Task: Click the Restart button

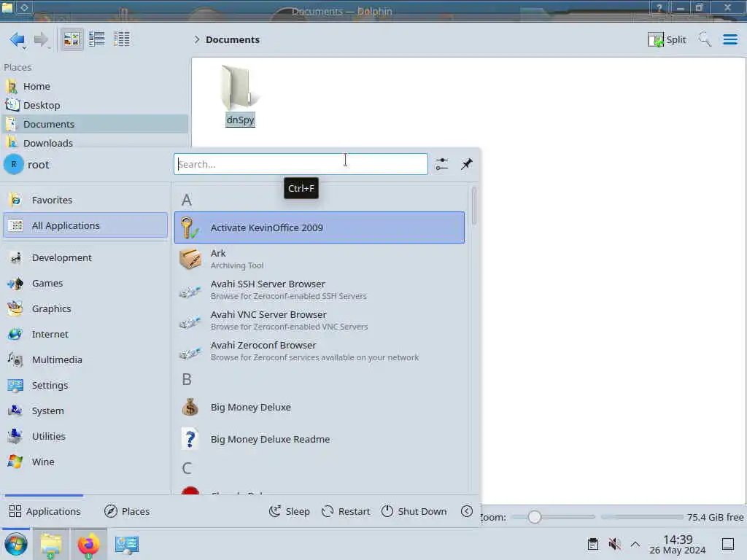Action: pyautogui.click(x=346, y=511)
